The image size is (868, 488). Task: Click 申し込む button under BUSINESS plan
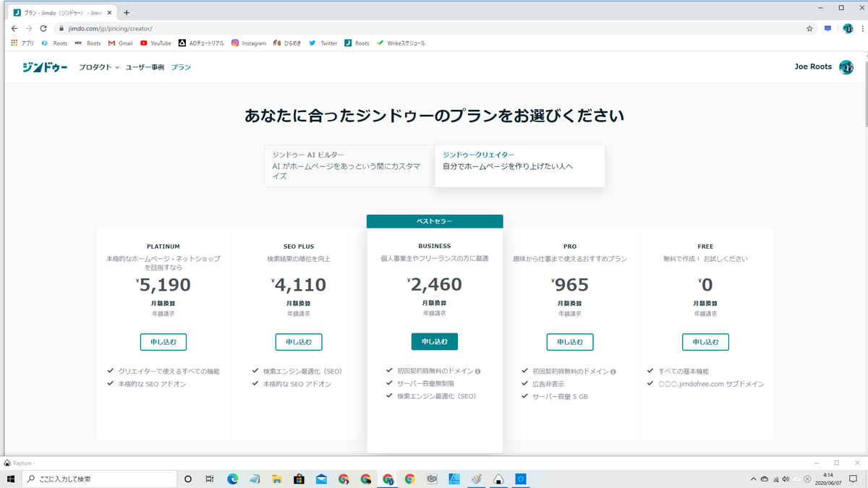tap(435, 342)
